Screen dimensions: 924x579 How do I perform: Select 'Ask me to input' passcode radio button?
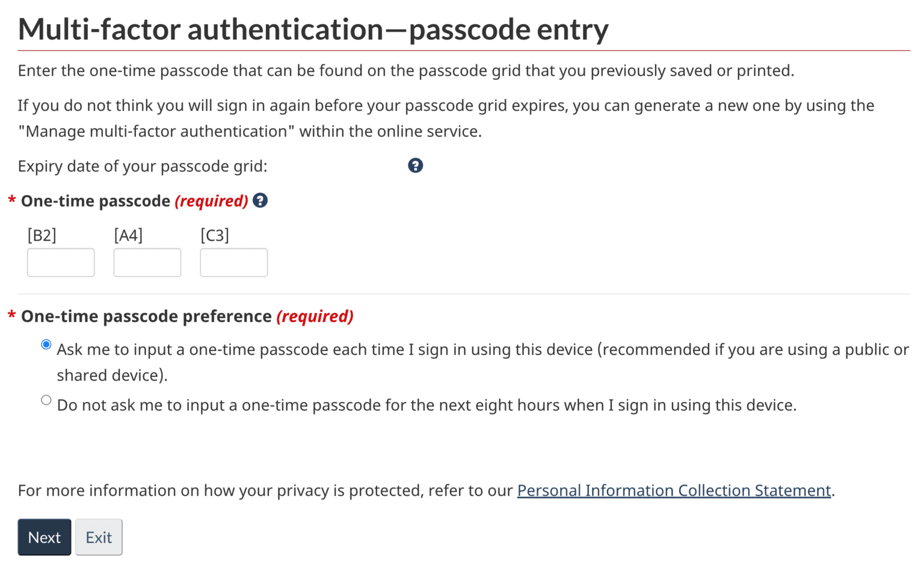tap(46, 344)
